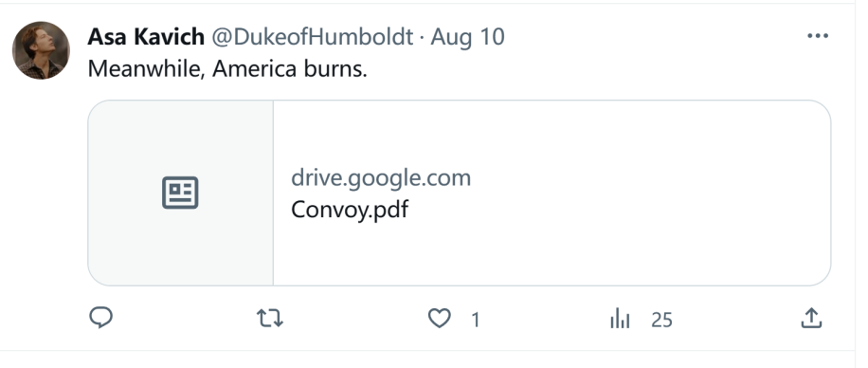Click the view count number 25
The height and width of the screenshot is (368, 868).
[661, 320]
